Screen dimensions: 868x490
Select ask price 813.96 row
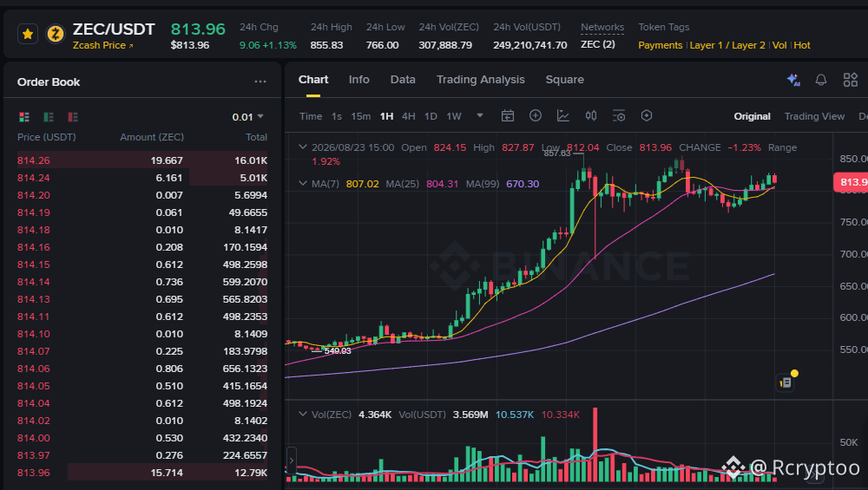pyautogui.click(x=142, y=473)
